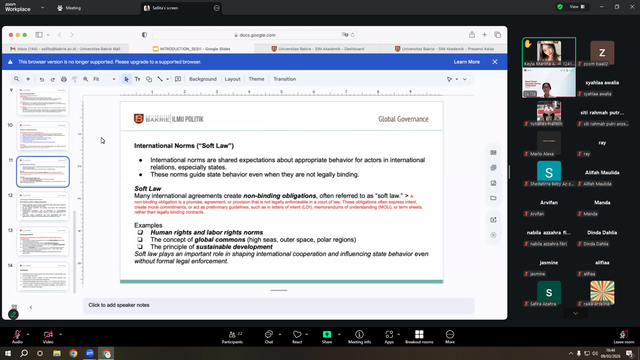
Task: Redo the action in Slides toolbar
Action: click(x=53, y=79)
